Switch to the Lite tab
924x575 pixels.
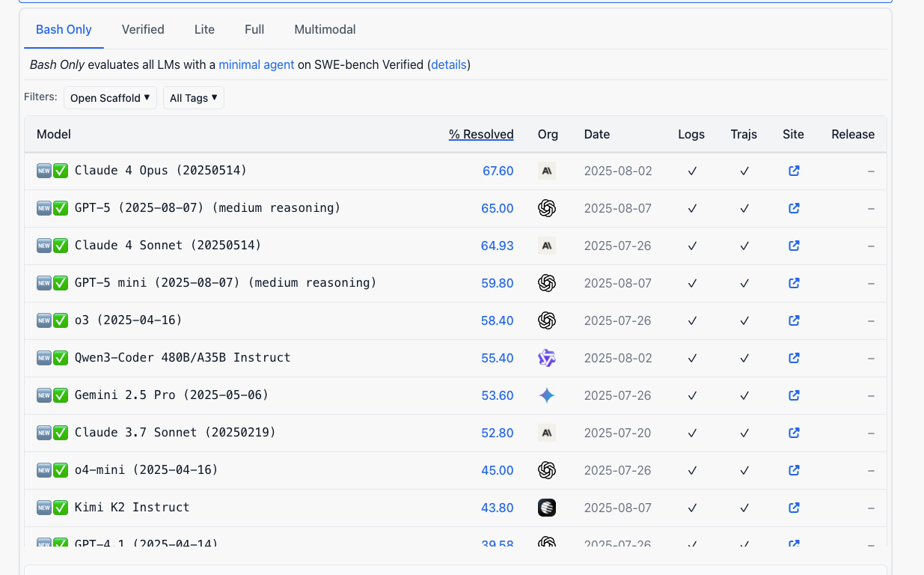point(204,30)
